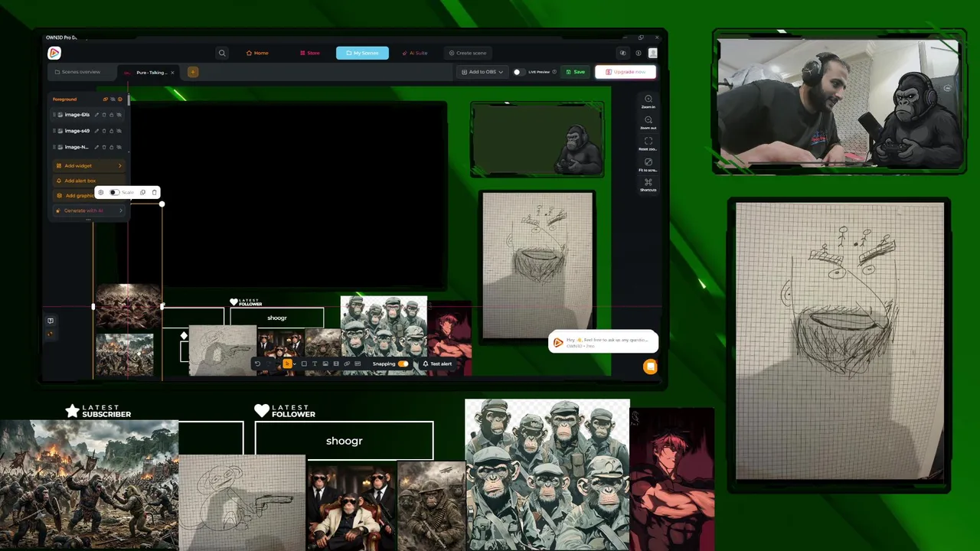Lock the image-6Xs layer
Image resolution: width=980 pixels, height=551 pixels.
(x=111, y=115)
